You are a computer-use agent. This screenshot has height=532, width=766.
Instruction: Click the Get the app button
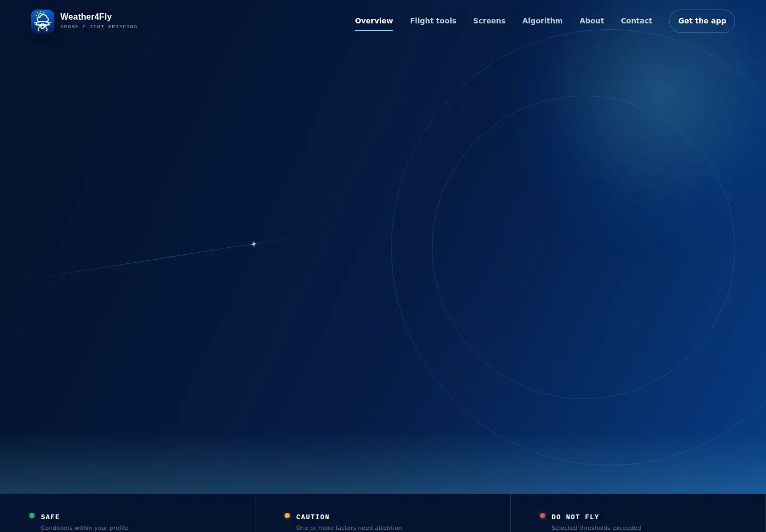(702, 21)
